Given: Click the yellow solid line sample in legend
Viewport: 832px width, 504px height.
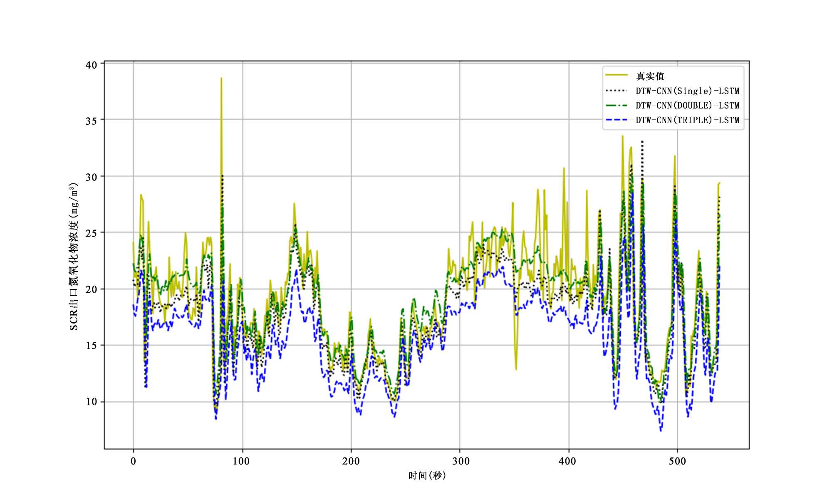Looking at the screenshot, I should pyautogui.click(x=616, y=75).
